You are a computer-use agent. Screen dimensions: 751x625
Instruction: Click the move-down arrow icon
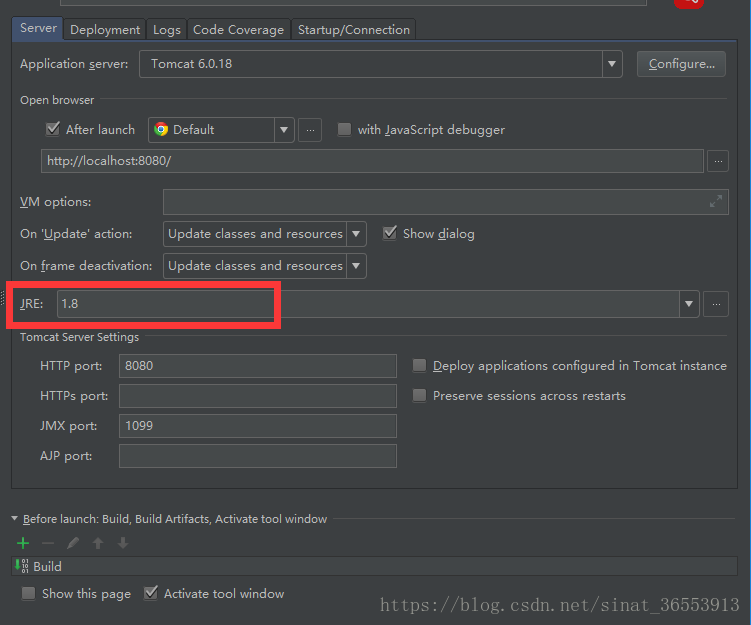click(x=123, y=543)
